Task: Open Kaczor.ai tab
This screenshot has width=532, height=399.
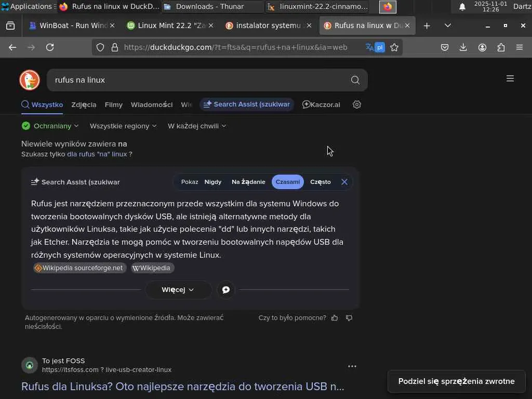Action: click(x=321, y=104)
